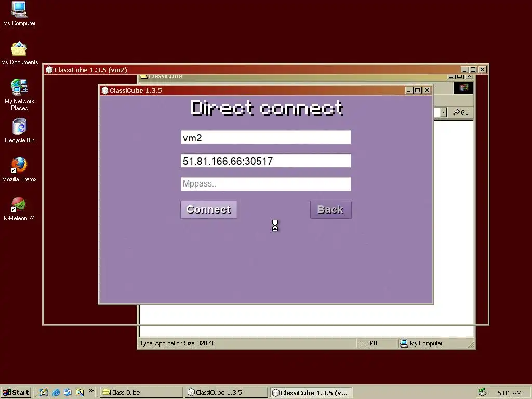Select the K-Meleon 74 shortcut
Screen dimensions: 532x399
click(x=19, y=209)
